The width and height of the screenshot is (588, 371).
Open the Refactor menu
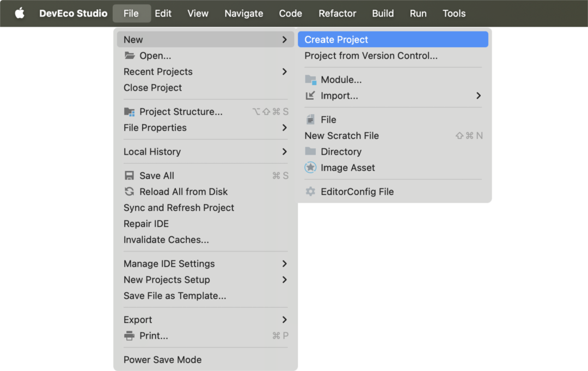[338, 14]
